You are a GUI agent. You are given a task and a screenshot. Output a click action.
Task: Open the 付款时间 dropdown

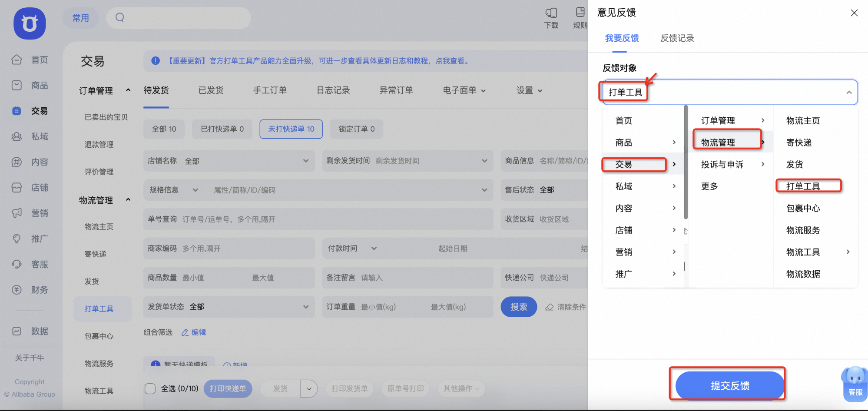pos(353,249)
